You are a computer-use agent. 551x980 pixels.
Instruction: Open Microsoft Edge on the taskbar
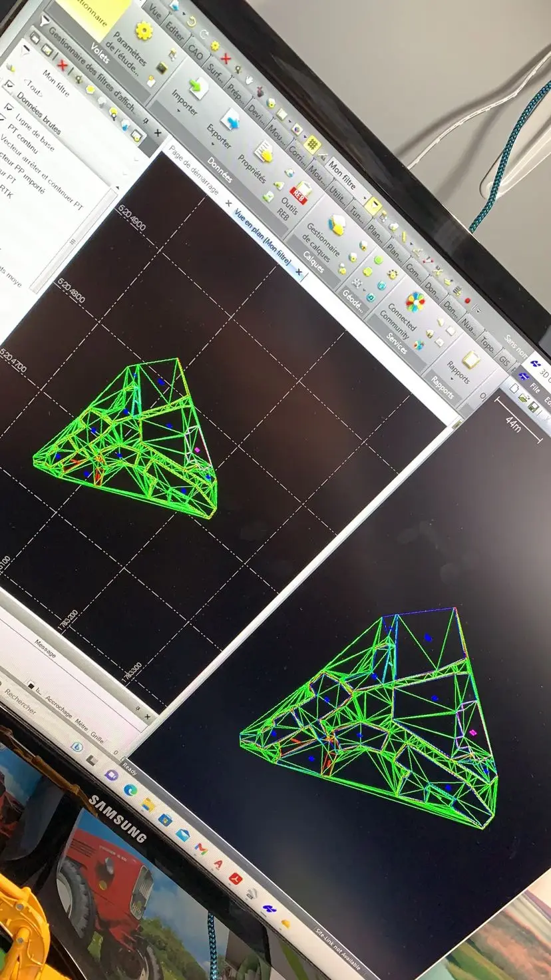[x=130, y=790]
